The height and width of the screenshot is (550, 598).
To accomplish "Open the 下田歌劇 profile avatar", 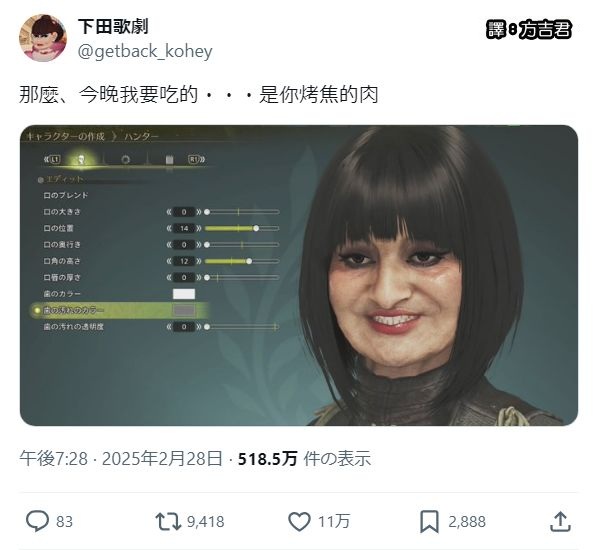I will point(43,38).
